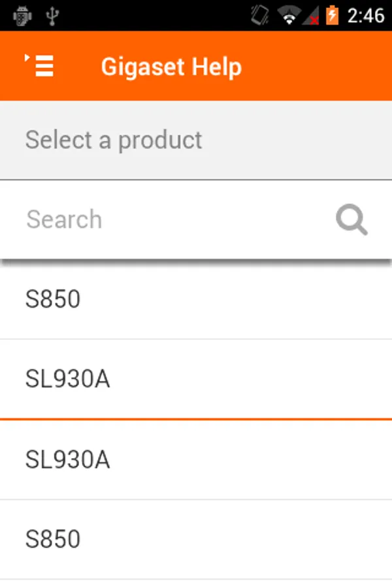Screen dimensions: 392x588
Task: Open the navigation drawer menu icon
Action: click(x=40, y=66)
